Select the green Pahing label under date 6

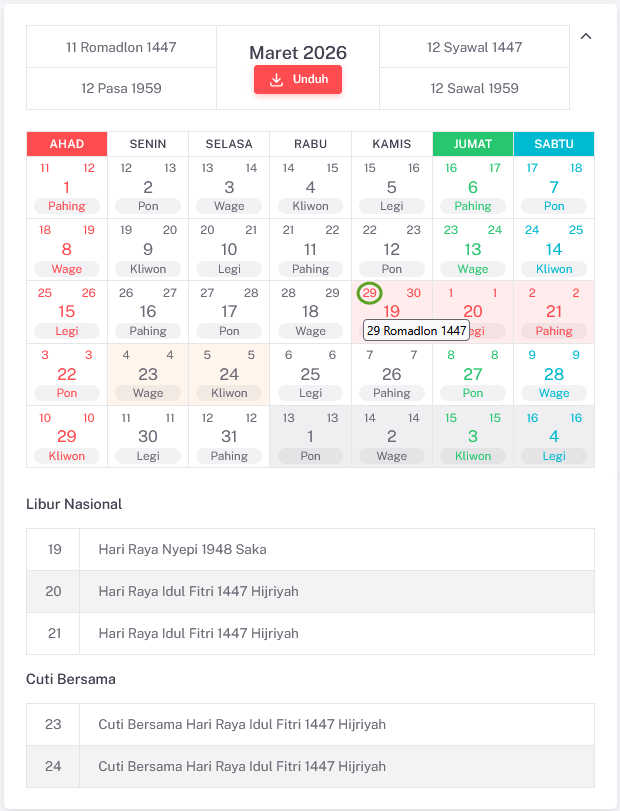pyautogui.click(x=472, y=207)
